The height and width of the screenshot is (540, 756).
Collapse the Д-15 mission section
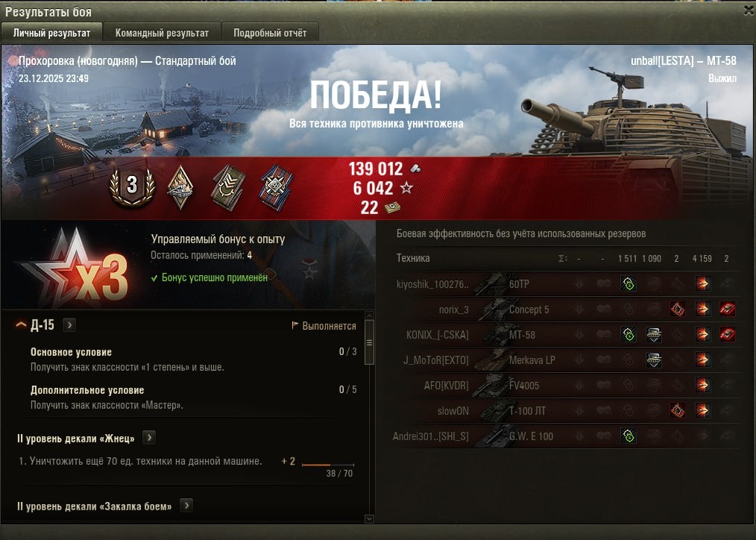point(21,325)
